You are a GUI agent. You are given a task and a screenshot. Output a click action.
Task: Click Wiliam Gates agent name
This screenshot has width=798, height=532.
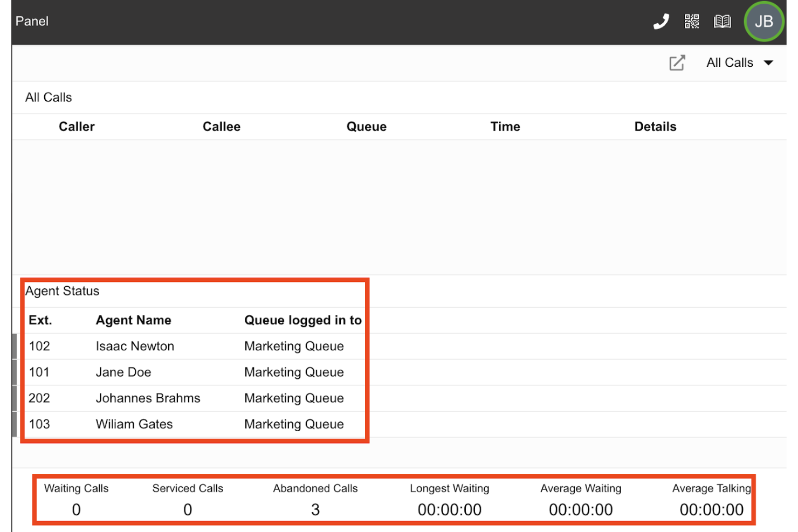pyautogui.click(x=134, y=424)
